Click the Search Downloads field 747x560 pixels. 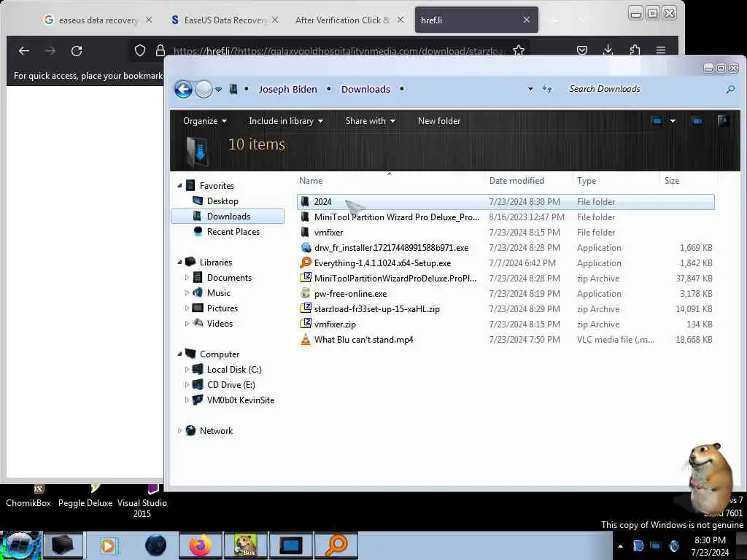pos(643,89)
